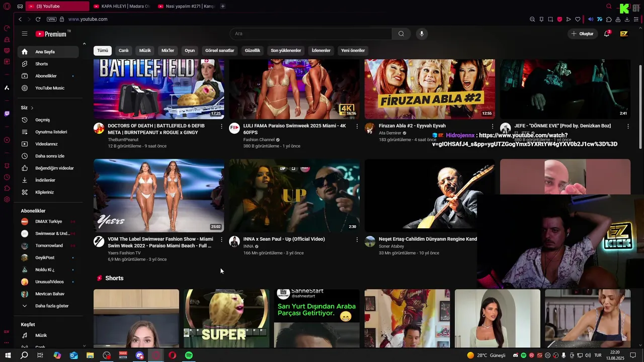644x362 pixels.
Task: Open Oynatma listeleri playlists
Action: [x=48, y=132]
